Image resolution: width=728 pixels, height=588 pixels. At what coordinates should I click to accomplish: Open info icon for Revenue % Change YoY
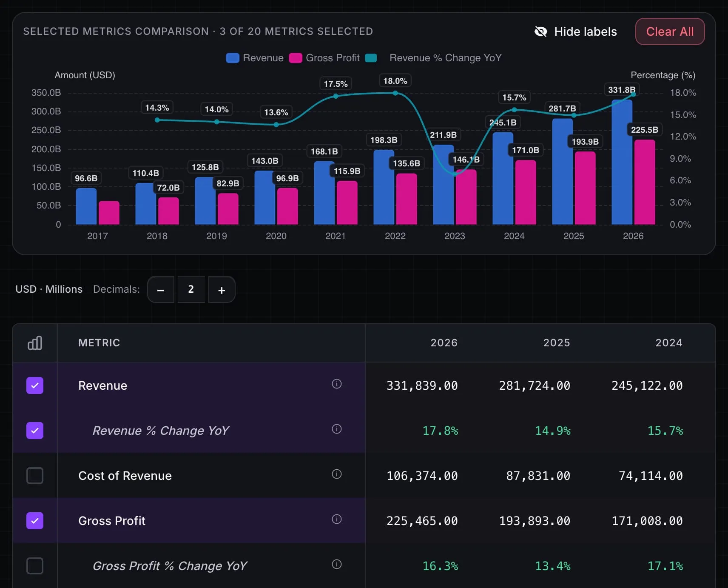click(337, 429)
